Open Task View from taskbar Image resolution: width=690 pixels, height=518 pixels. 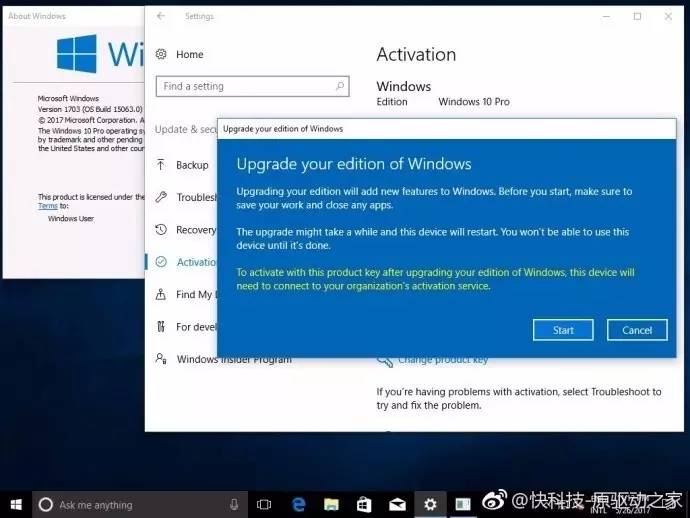[x=265, y=505]
